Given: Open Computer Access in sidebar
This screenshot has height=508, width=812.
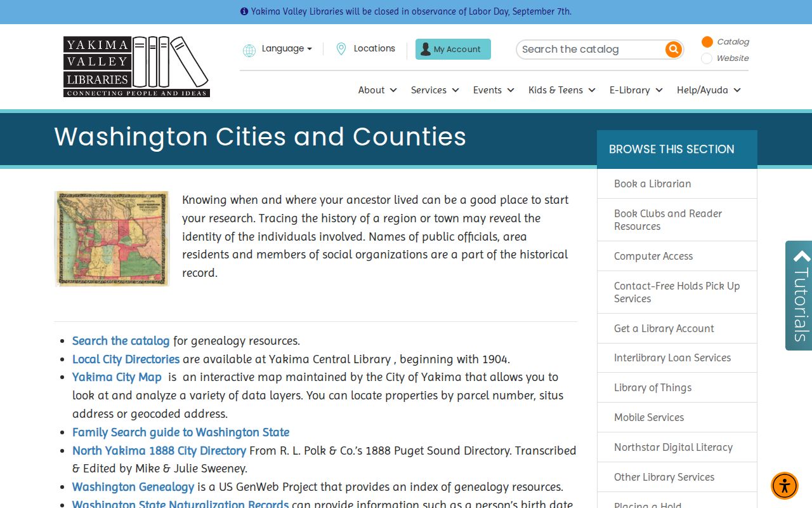Looking at the screenshot, I should pyautogui.click(x=677, y=256).
